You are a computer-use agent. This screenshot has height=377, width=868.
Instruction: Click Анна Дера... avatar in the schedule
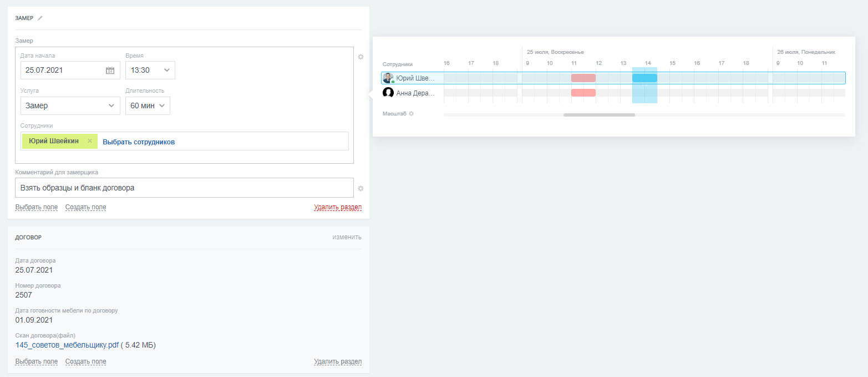click(x=388, y=93)
